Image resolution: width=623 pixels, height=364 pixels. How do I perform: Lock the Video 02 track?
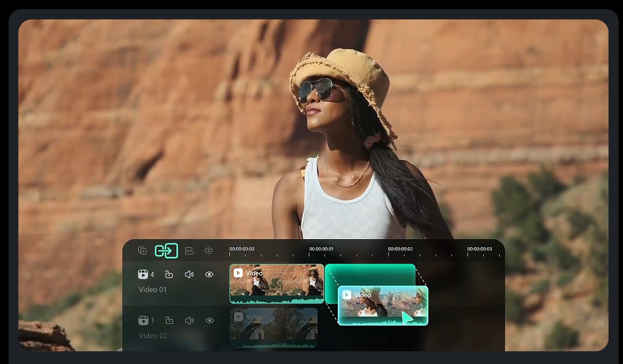(x=169, y=320)
